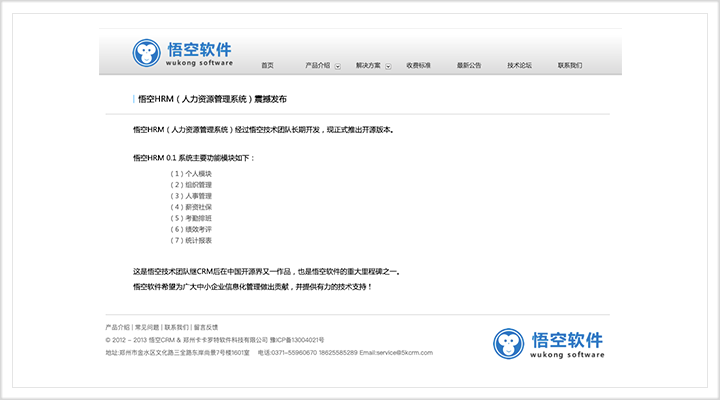Select 联系我们 in the top navigation
720x400 pixels.
click(570, 66)
